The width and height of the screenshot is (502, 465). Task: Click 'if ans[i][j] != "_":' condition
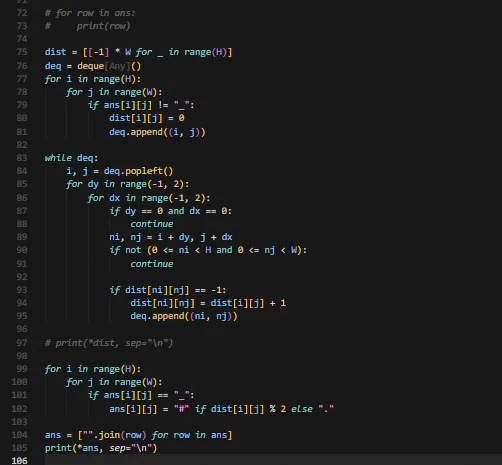(141, 105)
